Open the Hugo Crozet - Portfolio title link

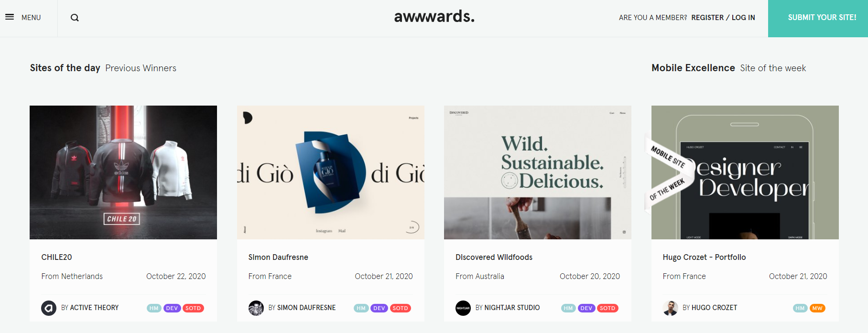704,257
